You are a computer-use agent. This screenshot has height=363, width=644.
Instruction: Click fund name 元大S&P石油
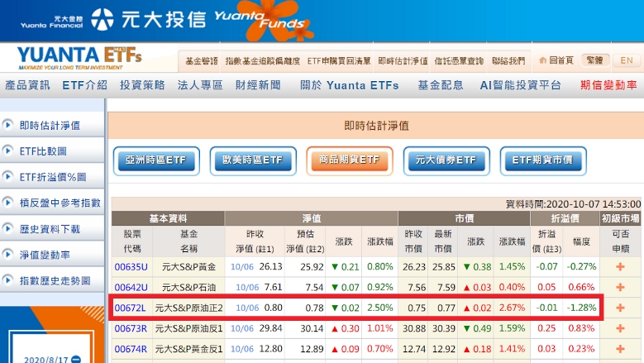click(x=189, y=288)
